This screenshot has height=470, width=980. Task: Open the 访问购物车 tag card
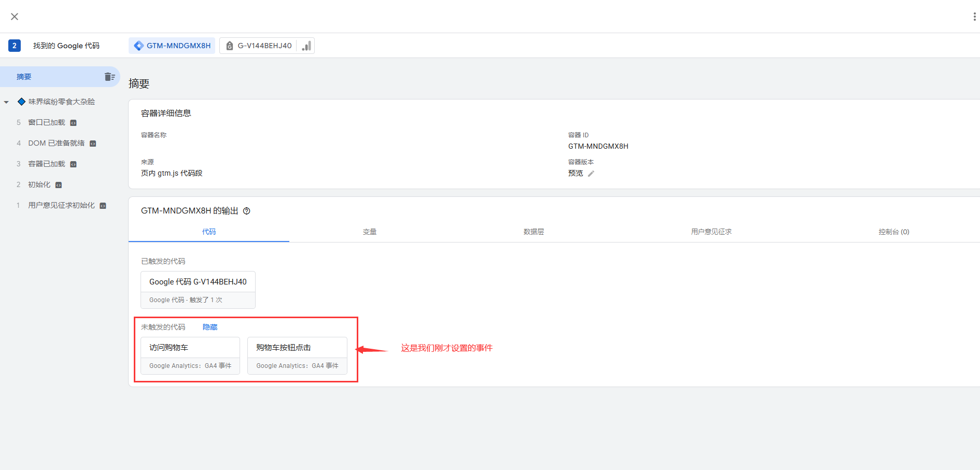pyautogui.click(x=190, y=355)
